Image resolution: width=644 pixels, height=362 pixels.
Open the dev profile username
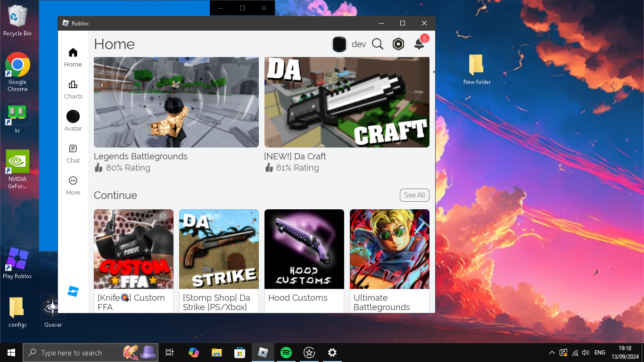tap(359, 44)
